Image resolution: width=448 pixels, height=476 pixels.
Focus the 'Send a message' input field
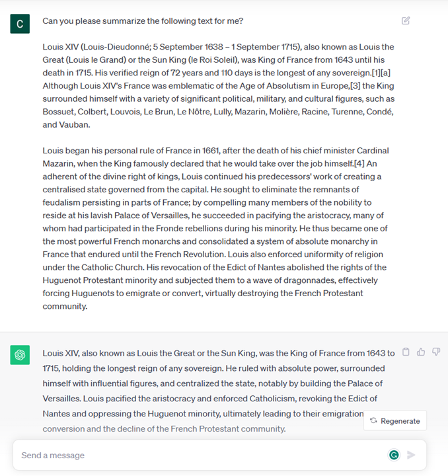click(x=198, y=455)
